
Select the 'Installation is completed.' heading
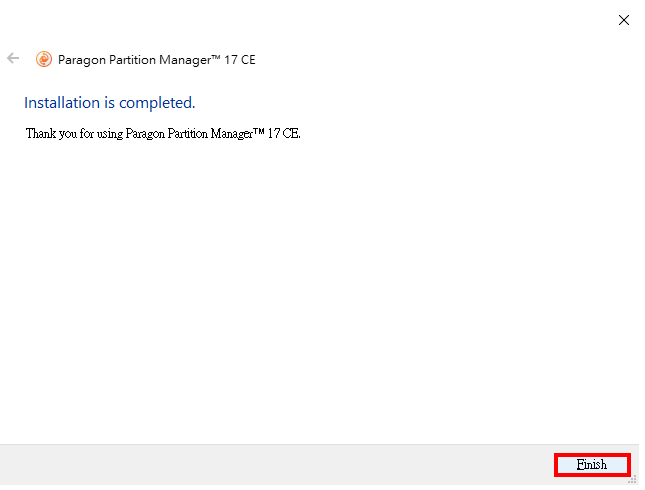pos(109,103)
